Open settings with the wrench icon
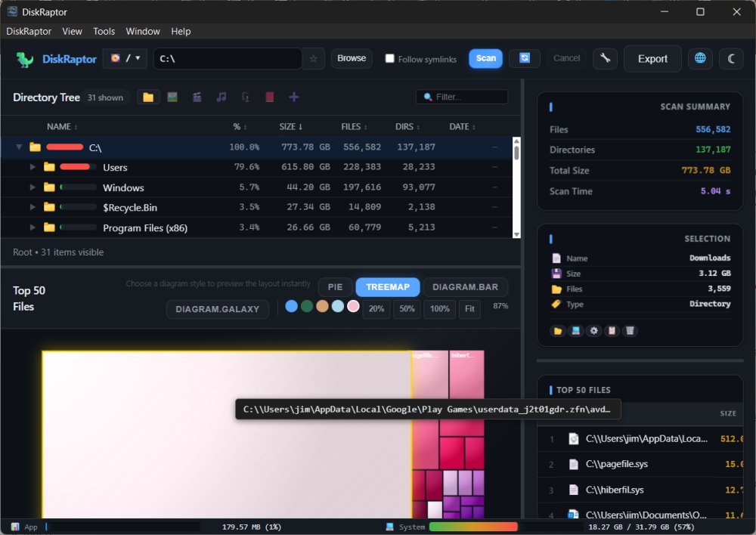Screen dimensions: 756x535 click(605, 58)
